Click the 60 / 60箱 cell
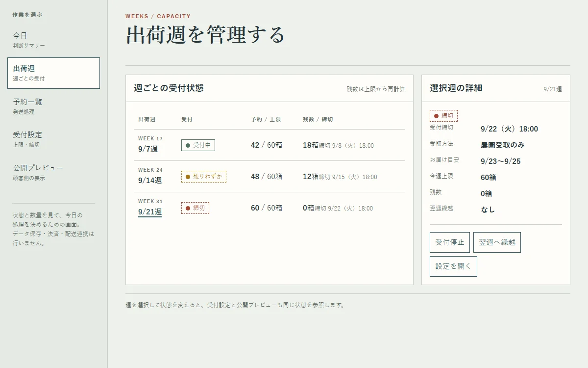This screenshot has height=368, width=588. coord(267,208)
